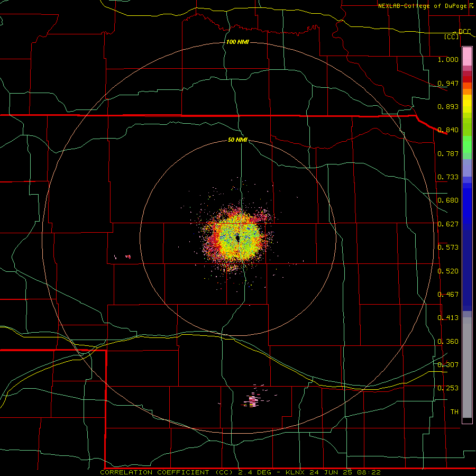Click the 24 JUN 25 08:22 timestamp
This screenshot has width=476, height=476.
pyautogui.click(x=345, y=472)
